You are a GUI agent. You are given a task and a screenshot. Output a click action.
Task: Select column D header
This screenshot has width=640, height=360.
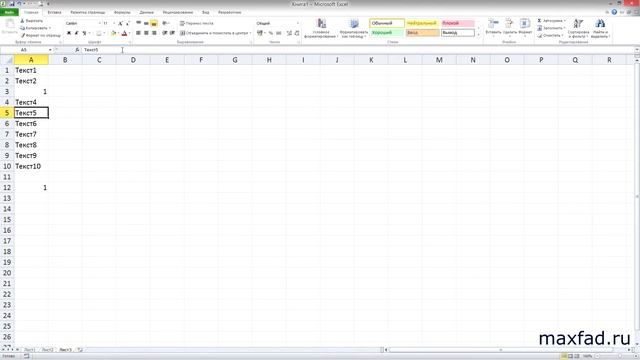point(133,60)
